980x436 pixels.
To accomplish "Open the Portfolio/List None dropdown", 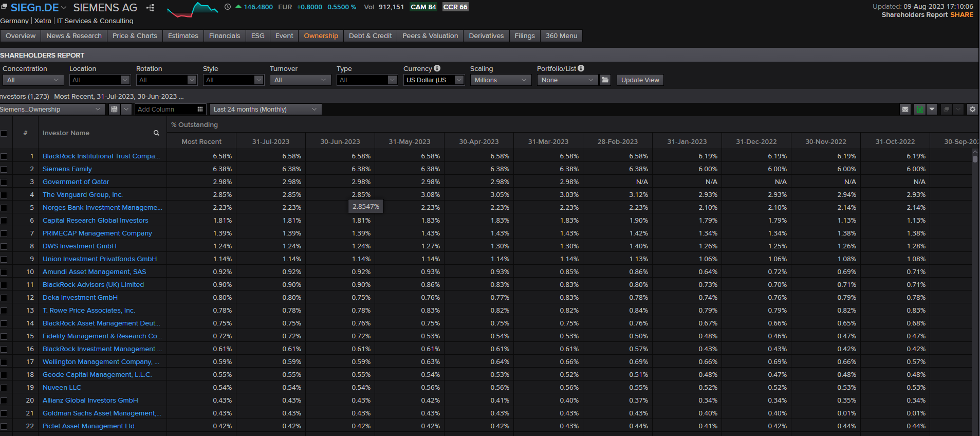I will click(567, 80).
